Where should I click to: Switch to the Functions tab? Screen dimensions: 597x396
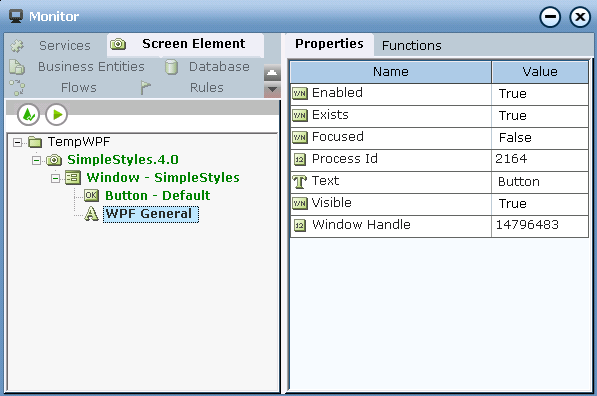pyautogui.click(x=412, y=45)
